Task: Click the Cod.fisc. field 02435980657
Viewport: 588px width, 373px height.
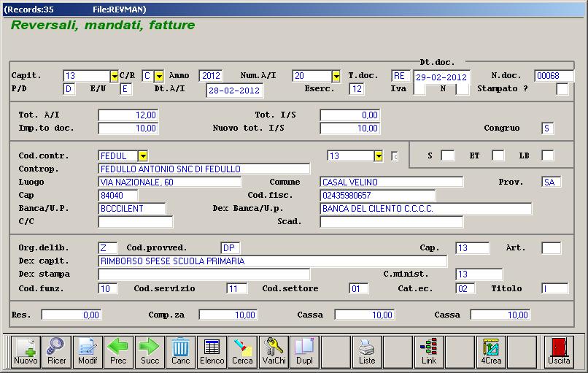Action: [x=378, y=196]
